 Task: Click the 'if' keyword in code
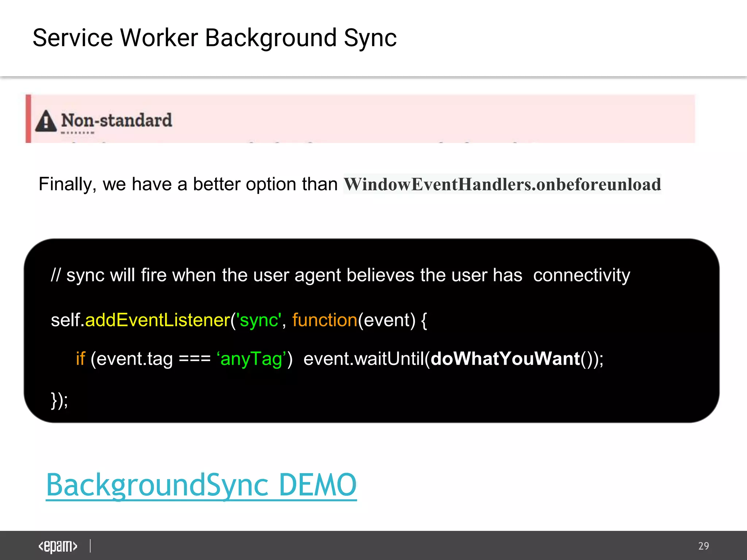tap(80, 358)
